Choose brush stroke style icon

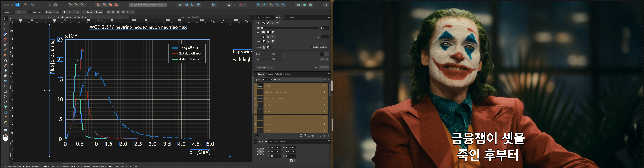(278, 23)
